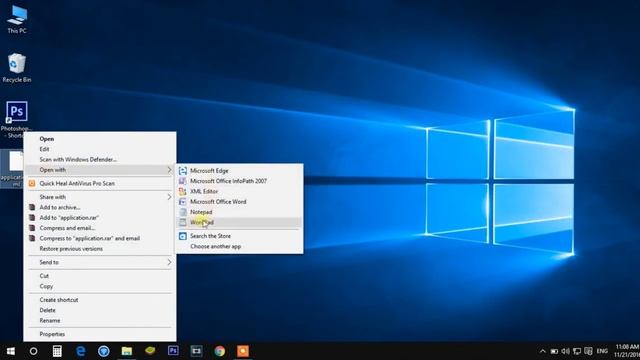Open the network icon in system tray
The width and height of the screenshot is (640, 360).
click(577, 351)
